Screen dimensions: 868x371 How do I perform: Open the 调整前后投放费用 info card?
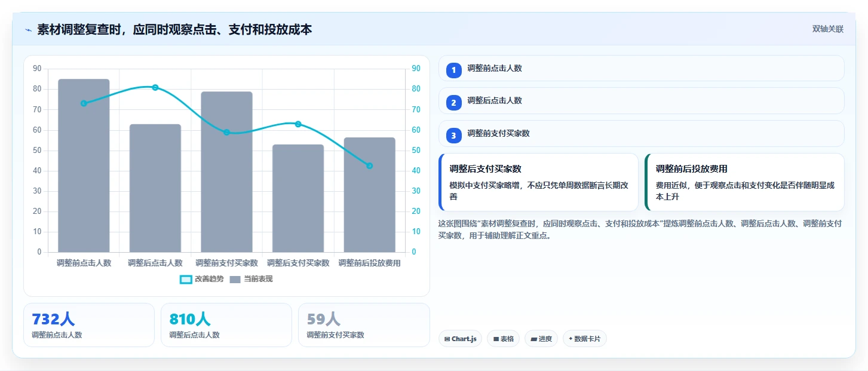pos(744,182)
